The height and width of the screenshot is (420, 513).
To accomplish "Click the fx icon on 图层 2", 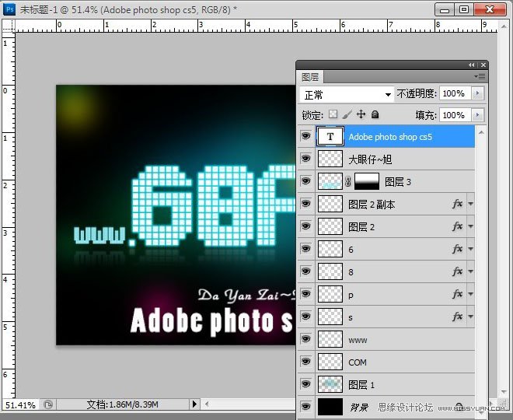I will click(457, 226).
